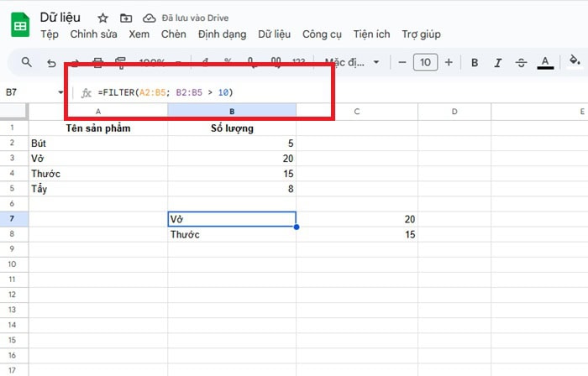Apply italic formatting to cell
Image resolution: width=588 pixels, height=376 pixels.
click(498, 62)
